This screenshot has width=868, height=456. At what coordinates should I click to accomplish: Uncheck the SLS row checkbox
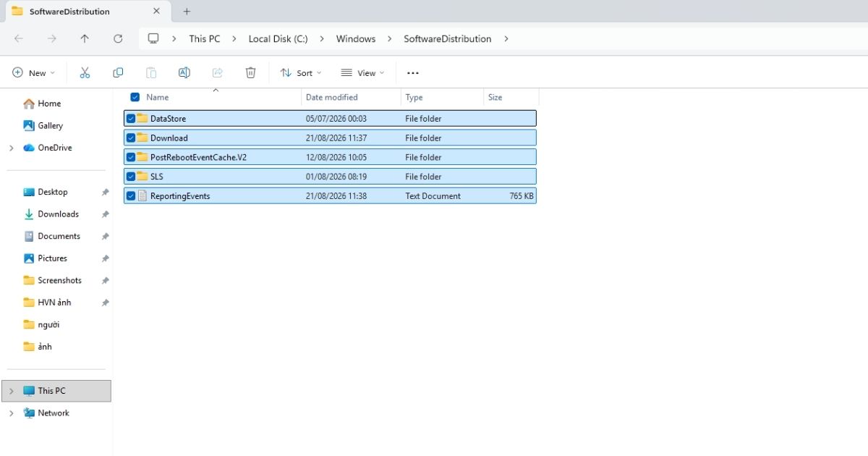point(130,177)
